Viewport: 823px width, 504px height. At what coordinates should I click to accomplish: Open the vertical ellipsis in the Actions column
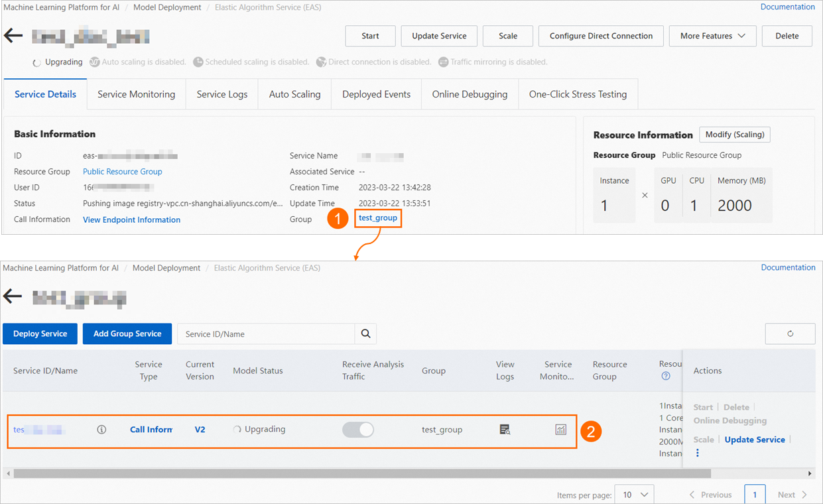click(x=697, y=452)
